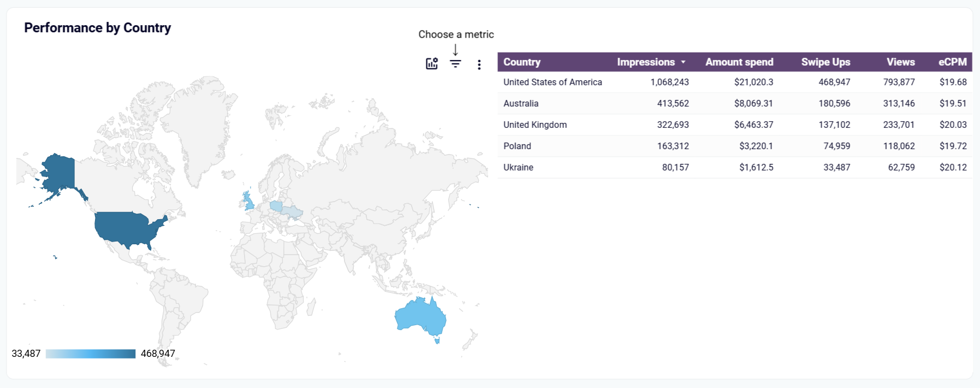Open the metric filter icon above the map
Viewport: 980px width, 388px height.
pyautogui.click(x=455, y=63)
